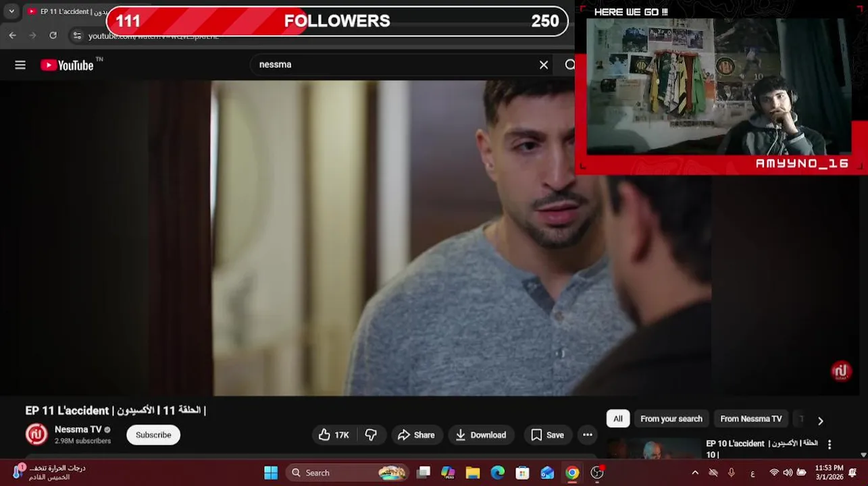The height and width of the screenshot is (486, 868).
Task: Expand the hidden system tray icons
Action: [x=695, y=473]
